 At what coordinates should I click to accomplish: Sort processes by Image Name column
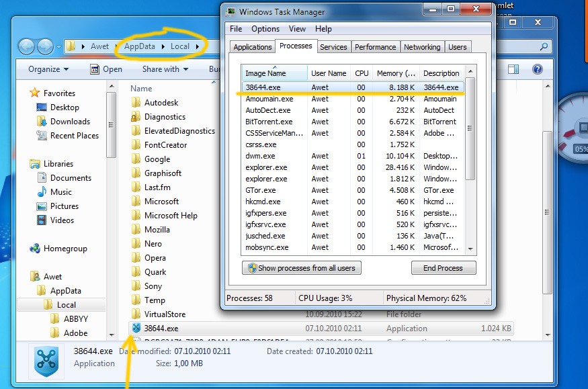pyautogui.click(x=274, y=73)
